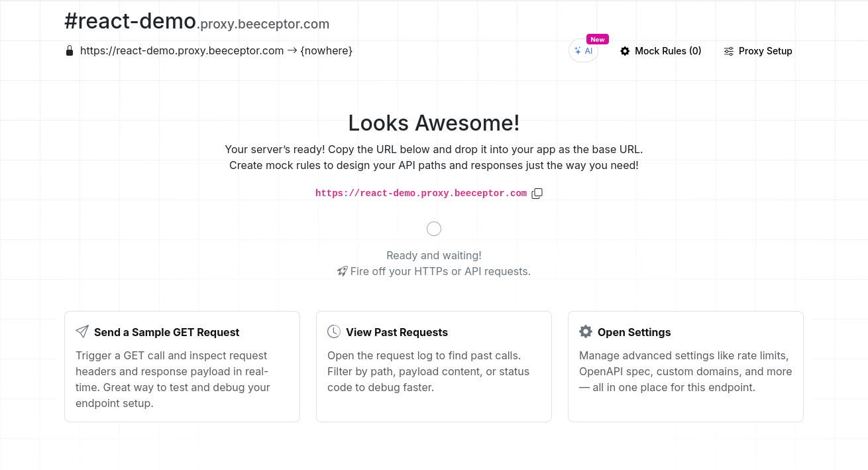This screenshot has width=868, height=470.
Task: Trigger Send a Sample GET Request
Action: [182, 366]
